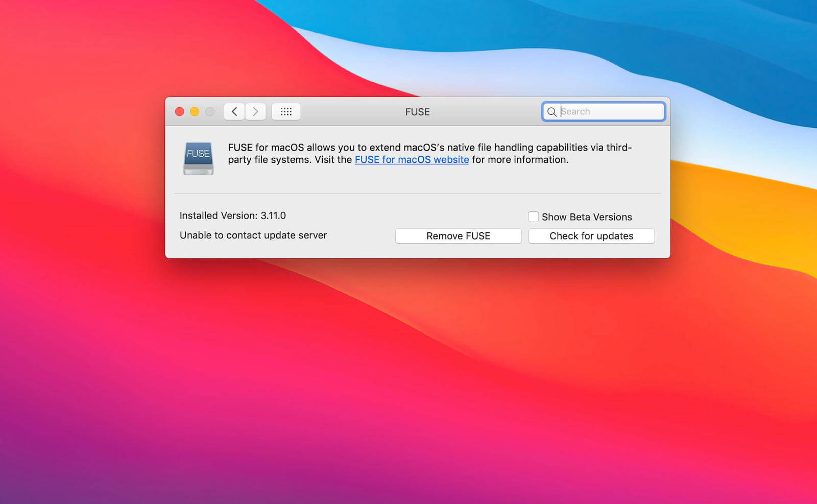Minimize the window with yellow button

coord(195,111)
